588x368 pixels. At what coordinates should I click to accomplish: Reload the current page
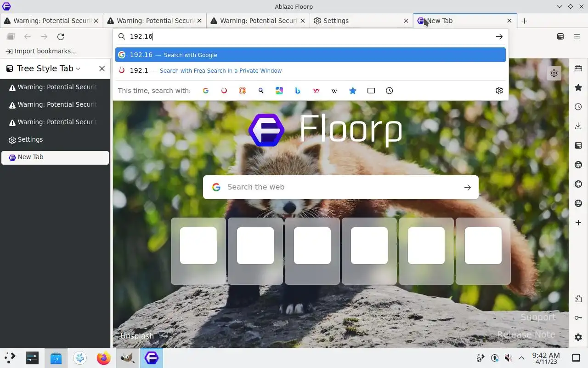[61, 37]
